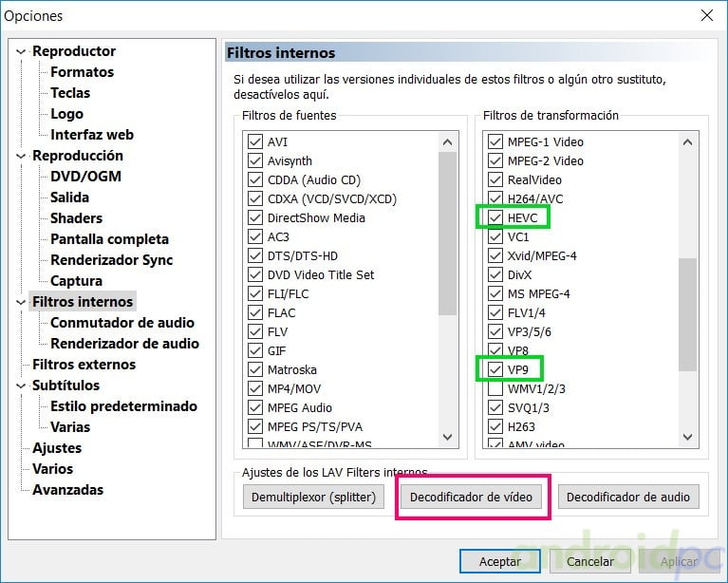Open Decodificador de audio settings
The width and height of the screenshot is (728, 583).
click(x=629, y=497)
